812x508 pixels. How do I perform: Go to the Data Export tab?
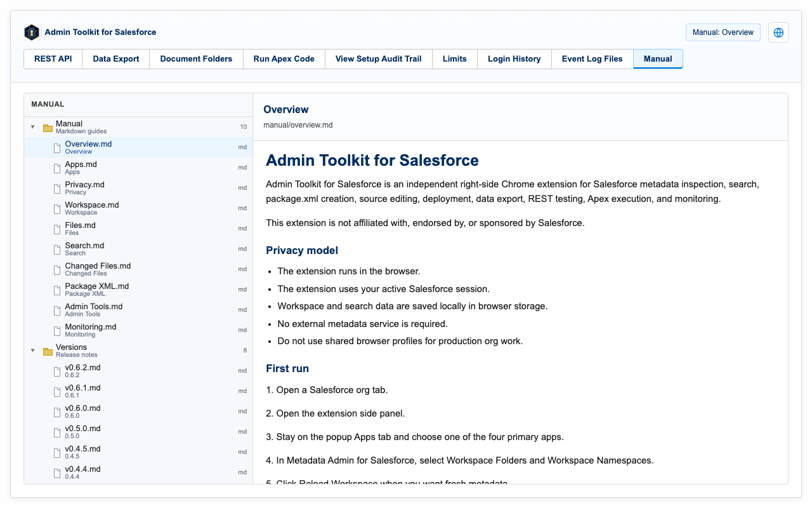click(116, 59)
